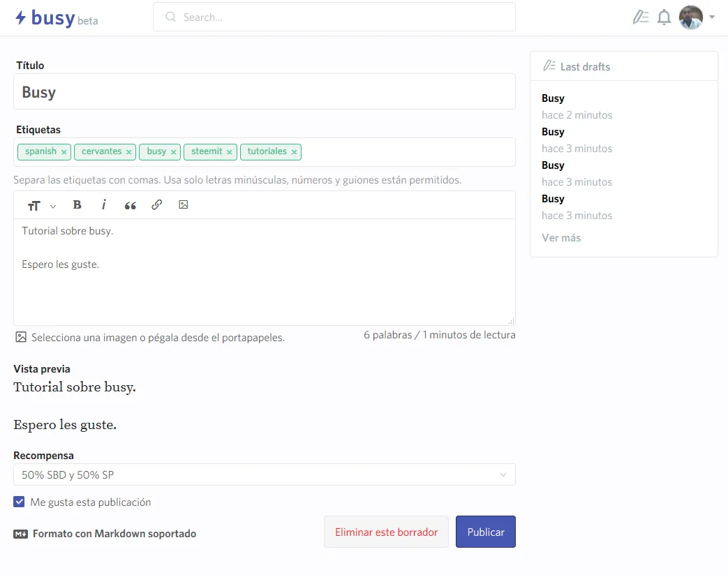Expand the heading size dropdown chevron
Screen dimensions: 728x577
(x=53, y=207)
